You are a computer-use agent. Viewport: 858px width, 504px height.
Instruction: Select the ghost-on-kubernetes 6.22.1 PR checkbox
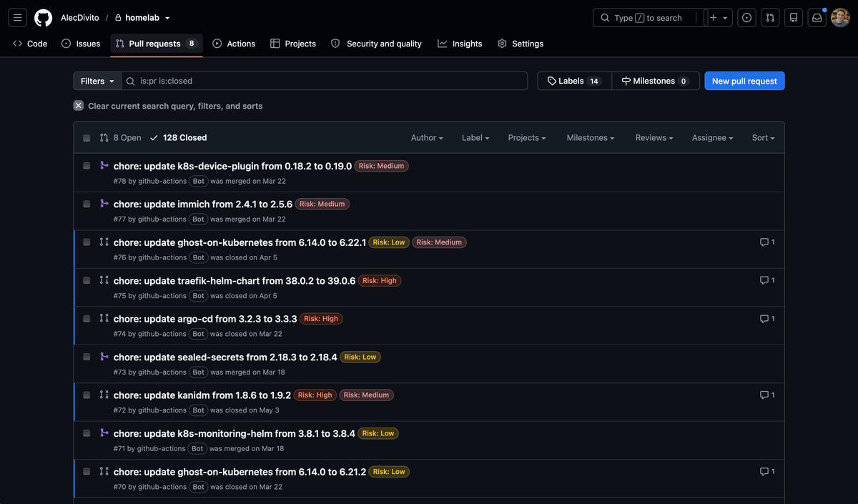(87, 242)
